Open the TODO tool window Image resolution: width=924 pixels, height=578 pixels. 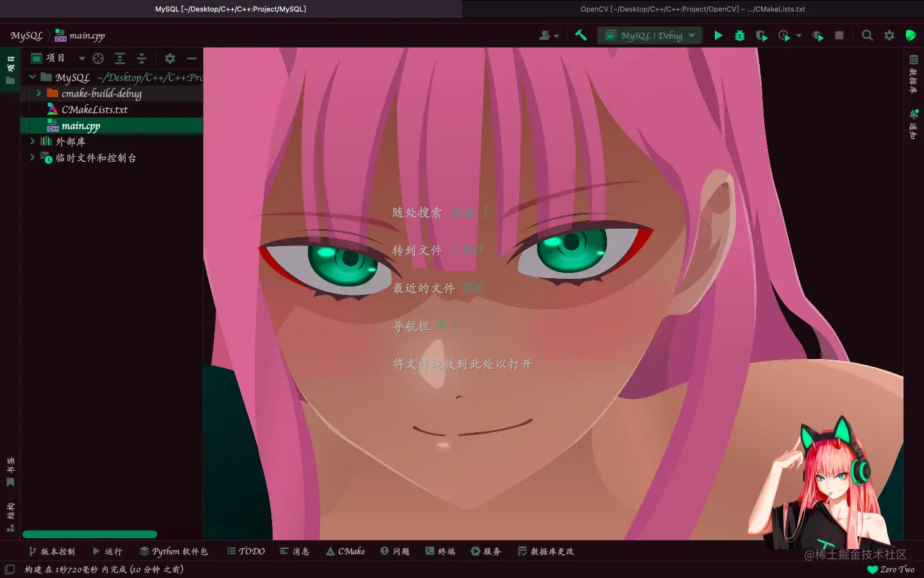click(246, 551)
